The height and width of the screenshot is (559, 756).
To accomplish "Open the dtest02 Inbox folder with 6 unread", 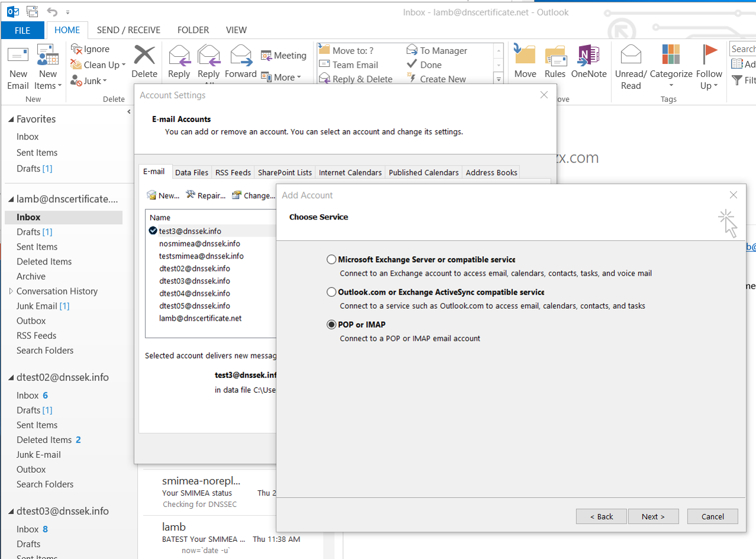I will click(x=32, y=395).
